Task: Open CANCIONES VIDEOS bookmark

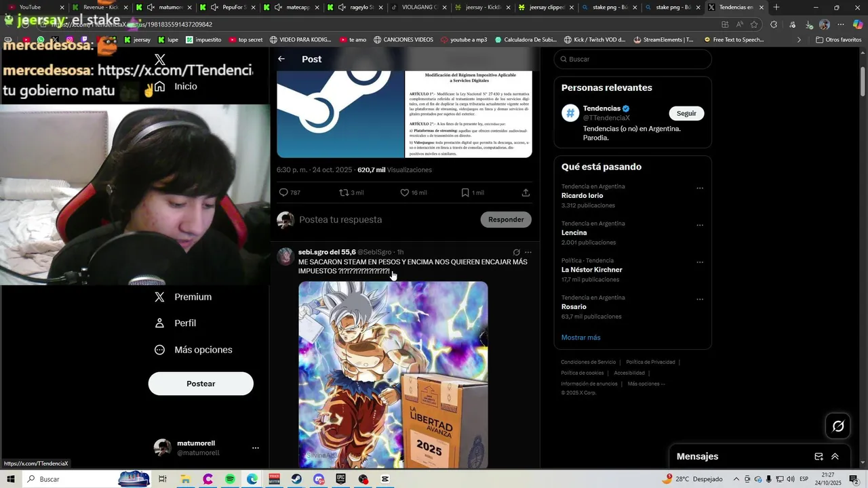Action: pyautogui.click(x=403, y=39)
